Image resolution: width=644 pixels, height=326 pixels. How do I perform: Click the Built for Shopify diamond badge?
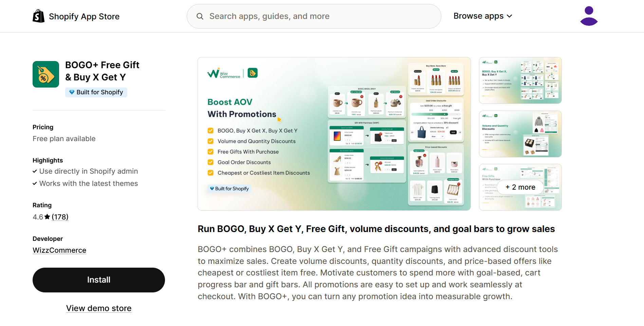click(x=72, y=92)
